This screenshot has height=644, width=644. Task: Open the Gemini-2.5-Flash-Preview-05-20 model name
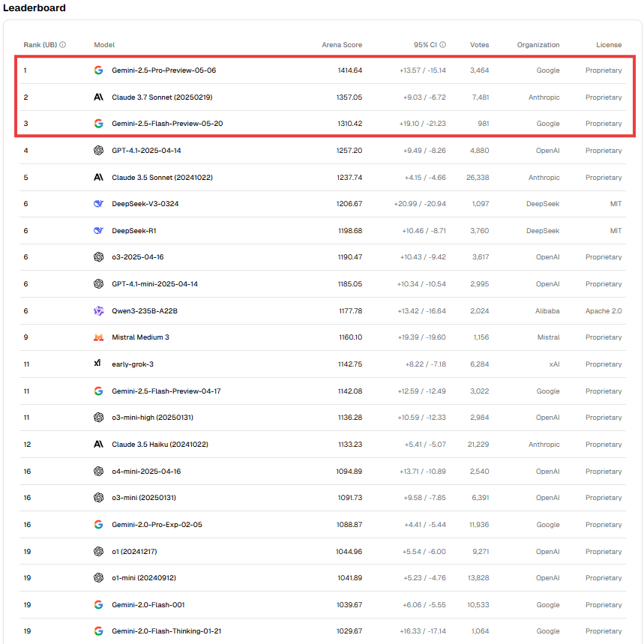[x=167, y=124]
